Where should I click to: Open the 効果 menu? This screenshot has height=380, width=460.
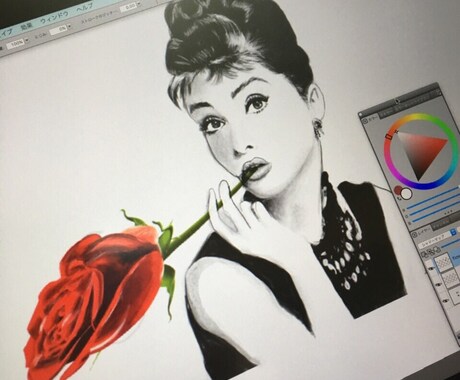click(x=27, y=26)
